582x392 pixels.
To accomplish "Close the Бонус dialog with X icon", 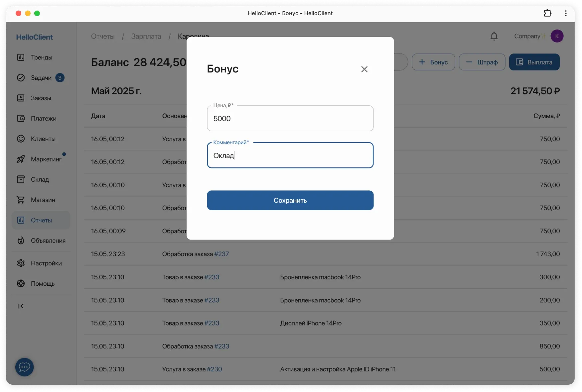I will (x=364, y=69).
